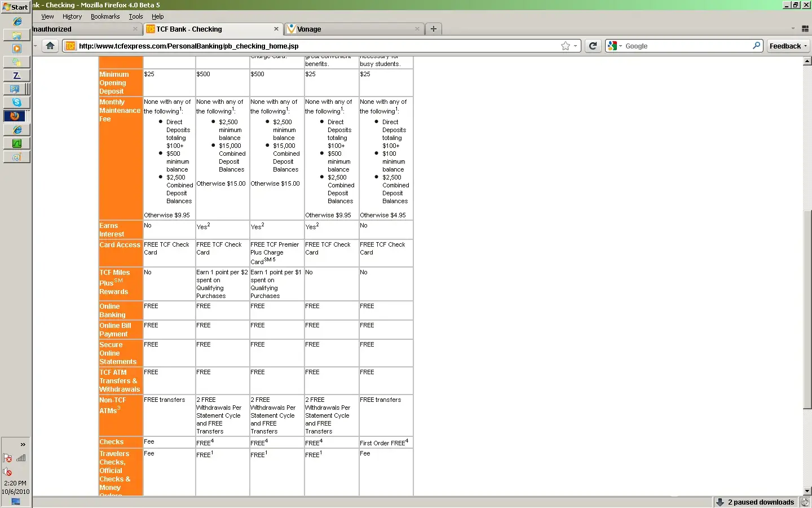Viewport: 812px width, 508px height.
Task: Open Skype from the taskbar
Action: pos(17,102)
